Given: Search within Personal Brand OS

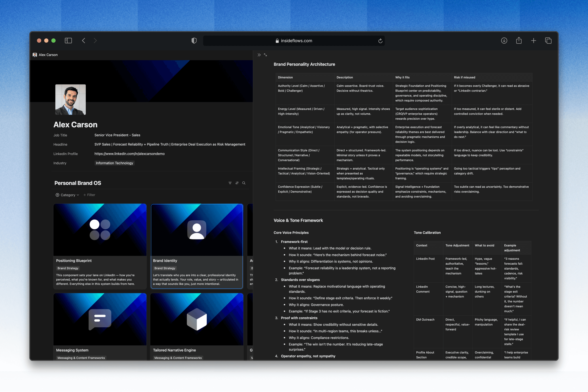Looking at the screenshot, I should click(244, 183).
